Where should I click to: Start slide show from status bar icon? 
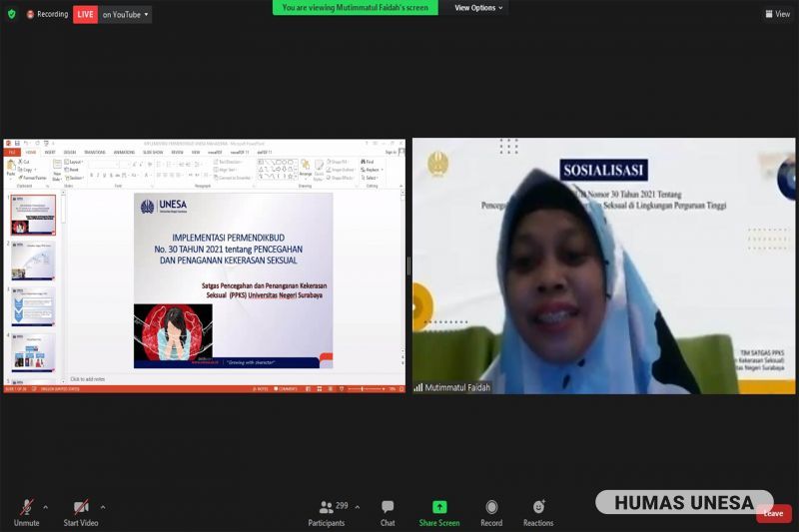click(x=342, y=389)
